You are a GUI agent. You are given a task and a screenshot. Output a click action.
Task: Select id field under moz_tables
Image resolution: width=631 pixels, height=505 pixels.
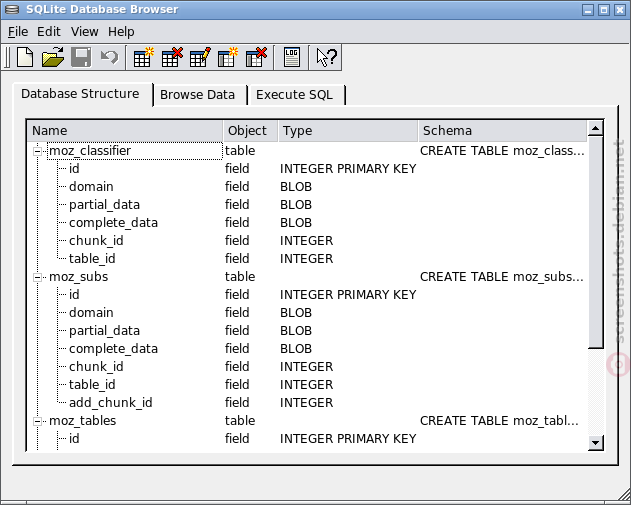click(74, 438)
